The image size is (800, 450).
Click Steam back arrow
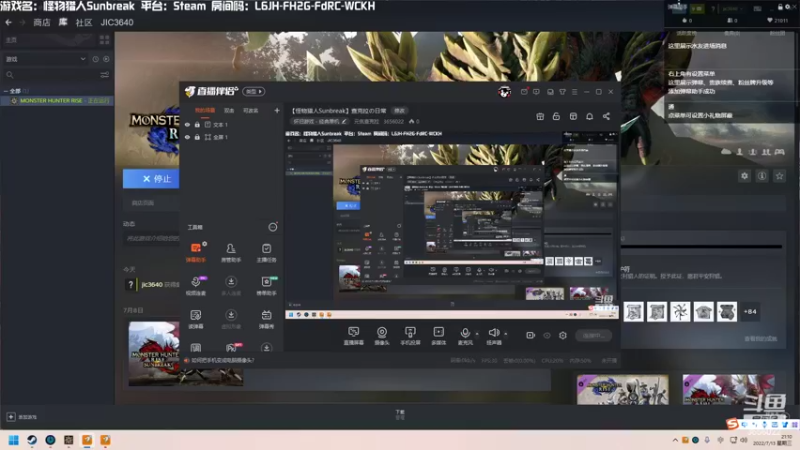[x=8, y=22]
